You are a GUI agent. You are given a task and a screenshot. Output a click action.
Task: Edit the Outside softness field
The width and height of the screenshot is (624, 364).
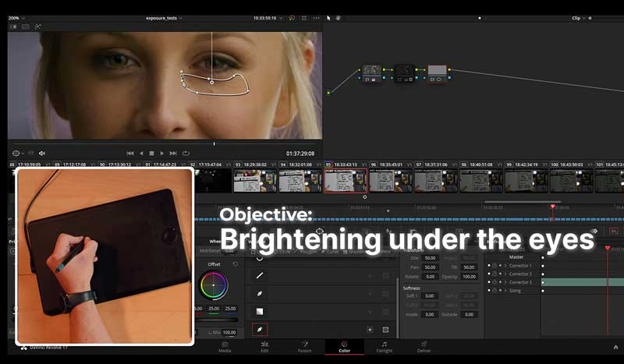469,314
